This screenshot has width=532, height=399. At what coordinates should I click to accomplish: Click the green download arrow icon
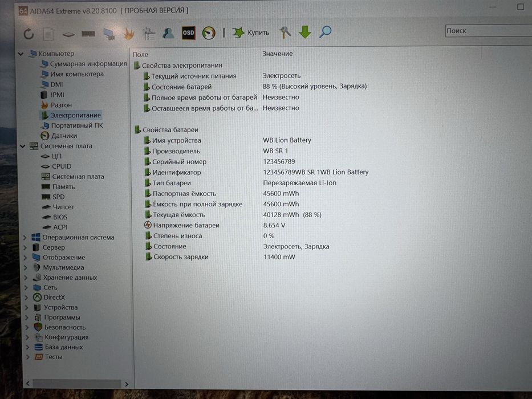(305, 32)
